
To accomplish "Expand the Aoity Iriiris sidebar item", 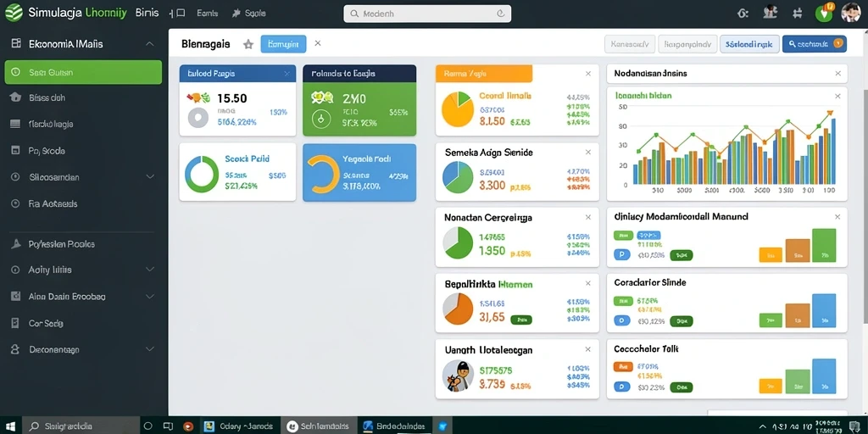I will tap(149, 270).
